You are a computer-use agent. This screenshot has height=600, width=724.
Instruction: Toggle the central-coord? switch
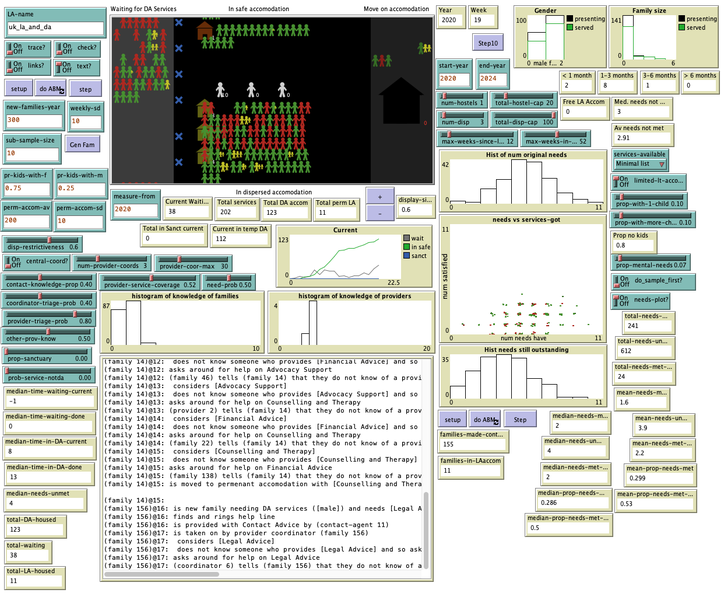pyautogui.click(x=36, y=262)
